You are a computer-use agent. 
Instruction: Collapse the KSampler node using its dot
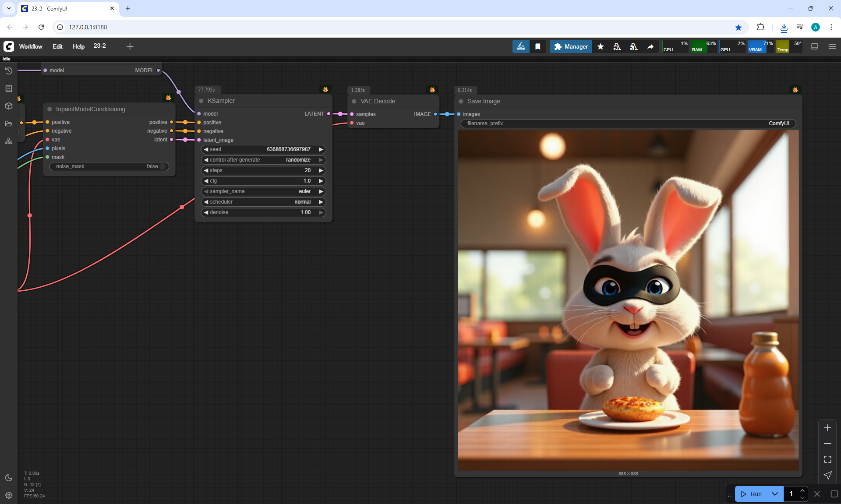(201, 101)
